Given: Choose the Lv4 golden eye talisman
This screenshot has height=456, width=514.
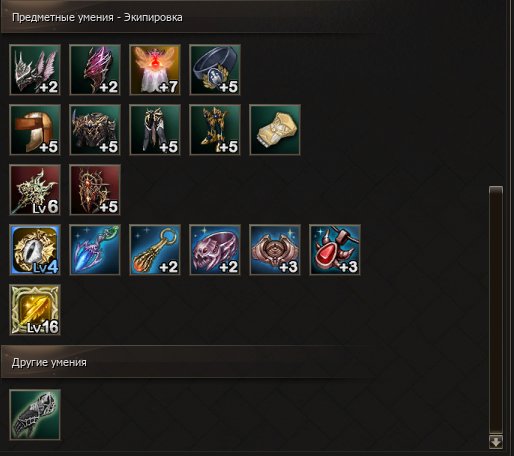Looking at the screenshot, I should tap(35, 250).
